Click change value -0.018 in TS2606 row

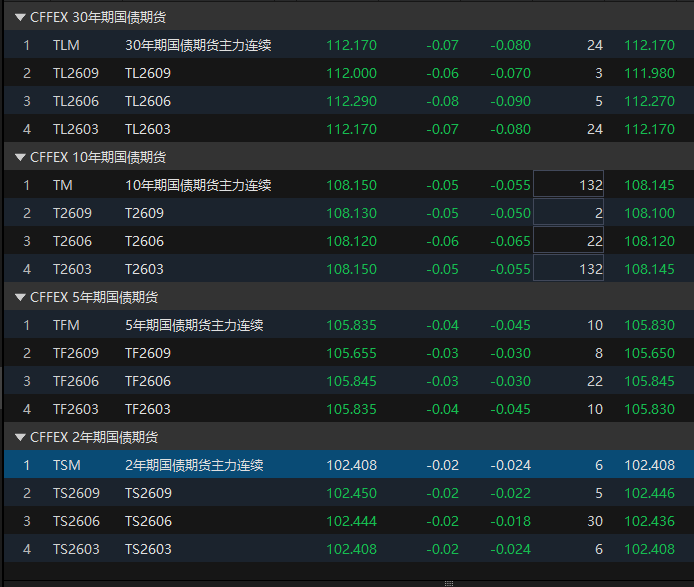510,521
